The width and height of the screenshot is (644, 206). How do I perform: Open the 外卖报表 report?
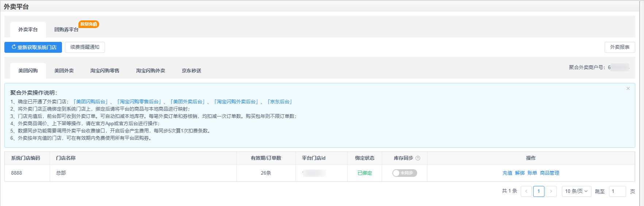pos(620,47)
